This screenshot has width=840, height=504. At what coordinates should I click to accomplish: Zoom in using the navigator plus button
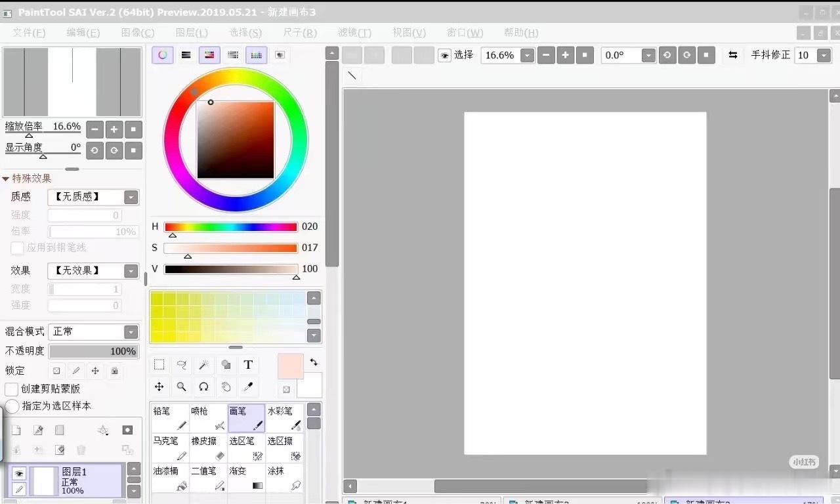[x=114, y=129]
